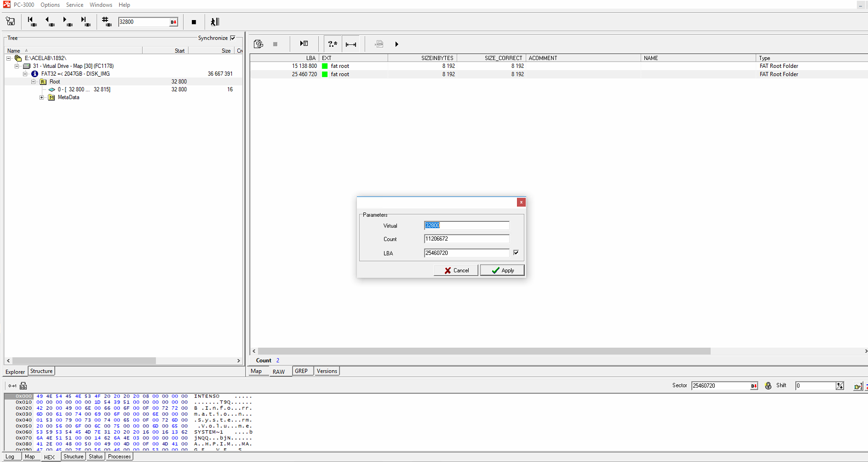868x462 pixels.
Task: Click the Apply button in dialog
Action: 502,271
